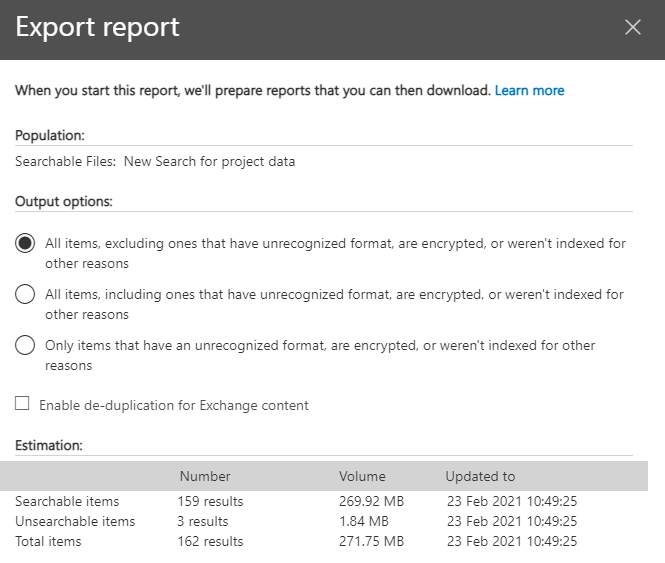Select 'All items, excluding' unrecognized format radio option
665x563 pixels.
click(x=26, y=244)
